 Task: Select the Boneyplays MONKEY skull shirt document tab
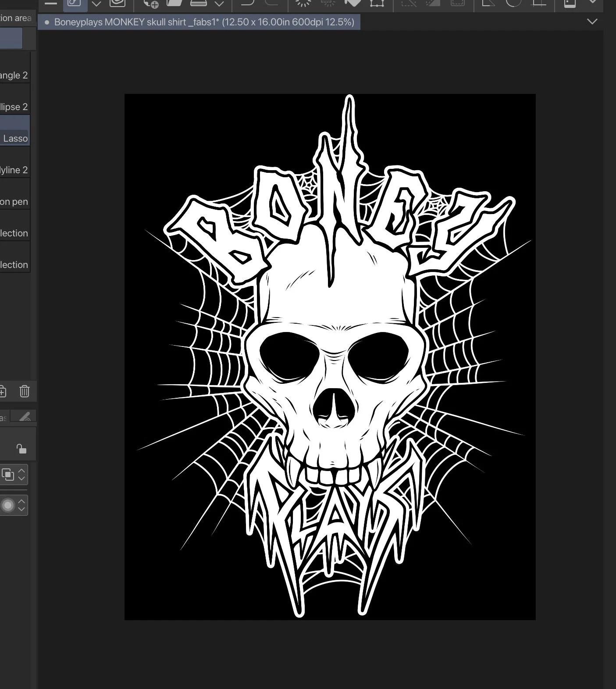point(199,22)
